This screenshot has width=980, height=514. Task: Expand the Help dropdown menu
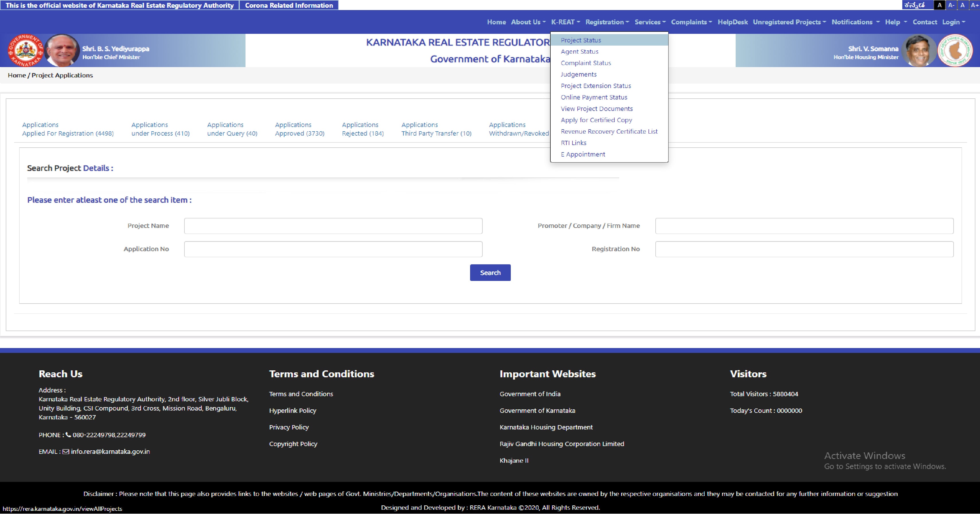[896, 22]
